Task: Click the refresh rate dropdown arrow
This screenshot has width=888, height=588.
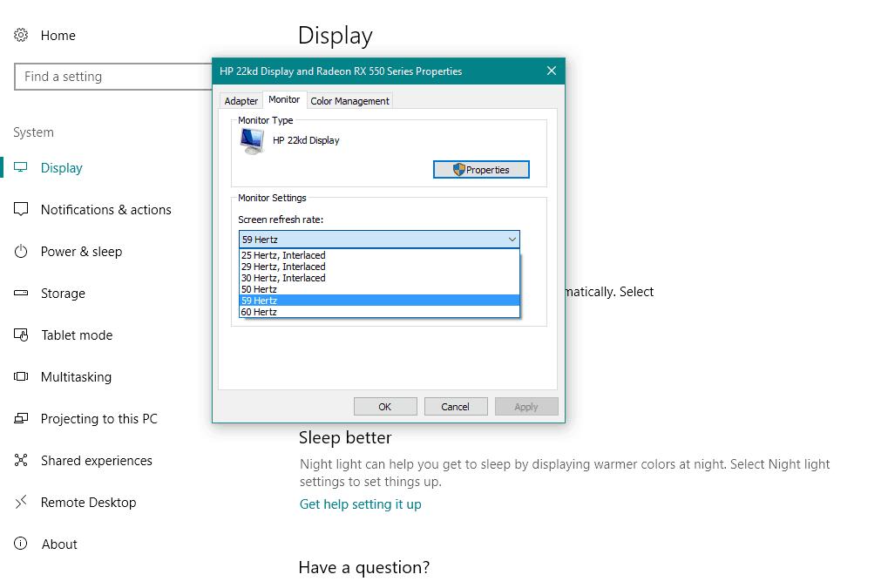Action: 512,240
